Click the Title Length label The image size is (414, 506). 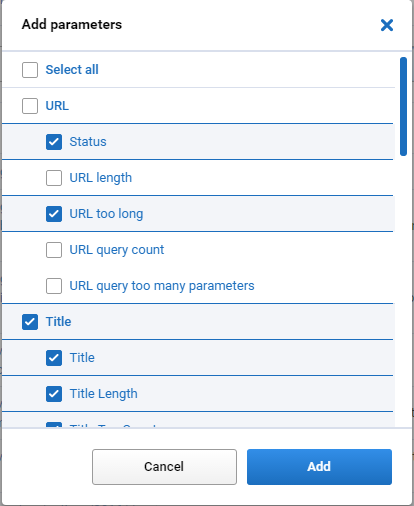click(103, 394)
